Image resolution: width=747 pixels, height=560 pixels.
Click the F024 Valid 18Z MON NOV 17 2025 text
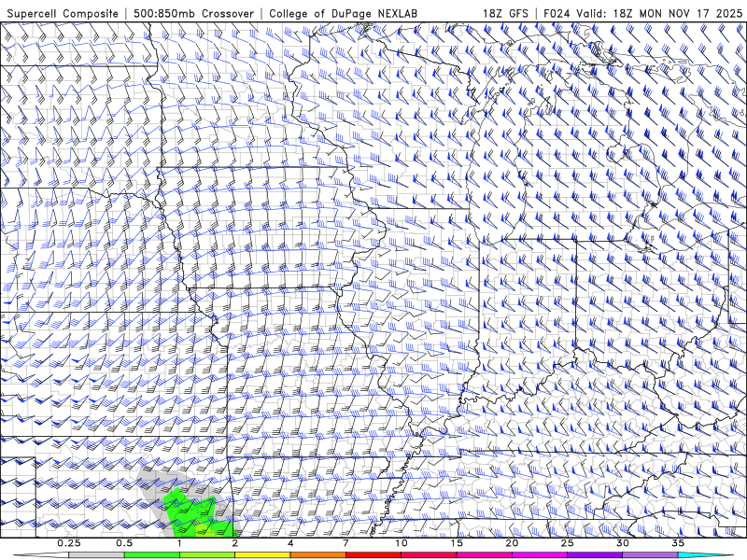(x=642, y=13)
